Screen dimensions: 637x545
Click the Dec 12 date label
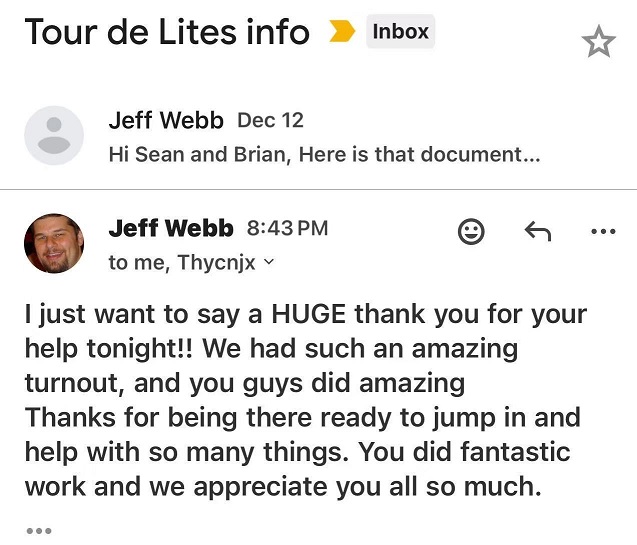(x=270, y=121)
